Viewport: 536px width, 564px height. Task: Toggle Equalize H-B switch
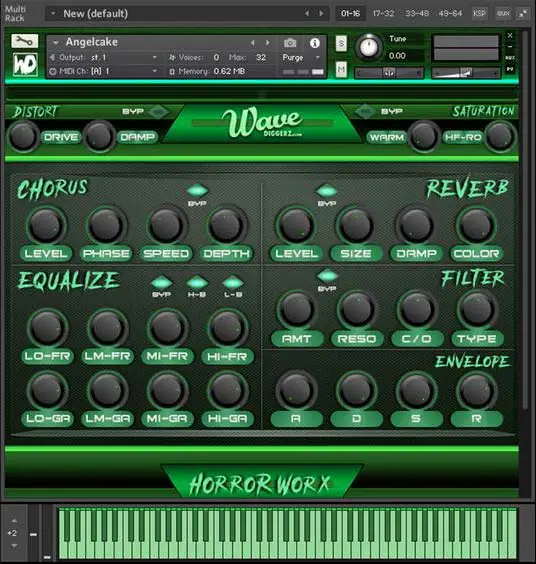coord(197,283)
